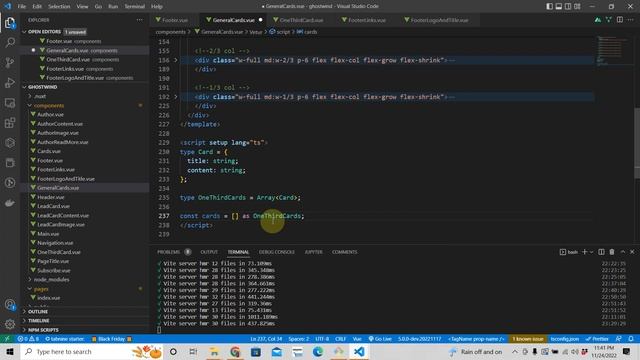Unfold code at line 192

[176, 97]
